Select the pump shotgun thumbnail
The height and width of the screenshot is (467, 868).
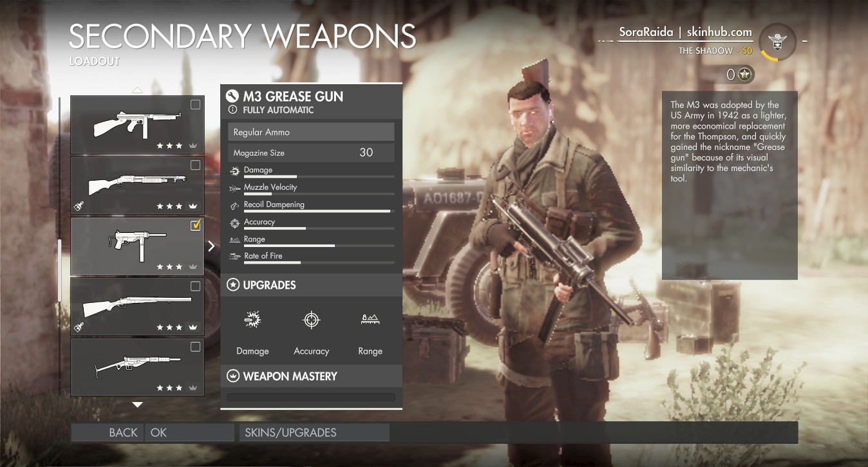[137, 185]
